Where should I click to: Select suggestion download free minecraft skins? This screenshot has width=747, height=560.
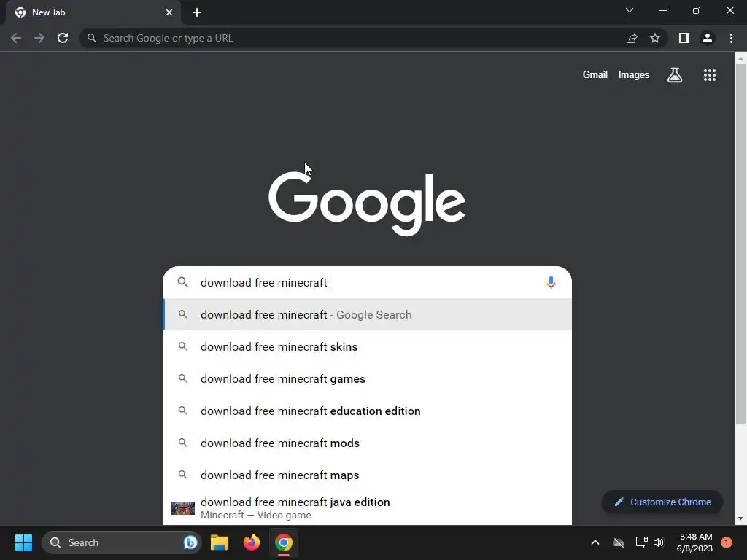pos(368,346)
